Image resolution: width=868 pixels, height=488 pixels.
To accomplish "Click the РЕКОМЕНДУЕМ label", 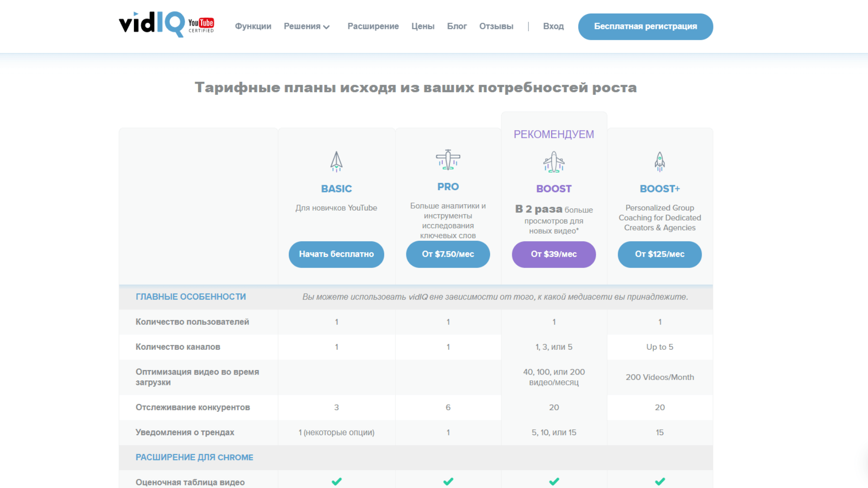I will (x=554, y=134).
